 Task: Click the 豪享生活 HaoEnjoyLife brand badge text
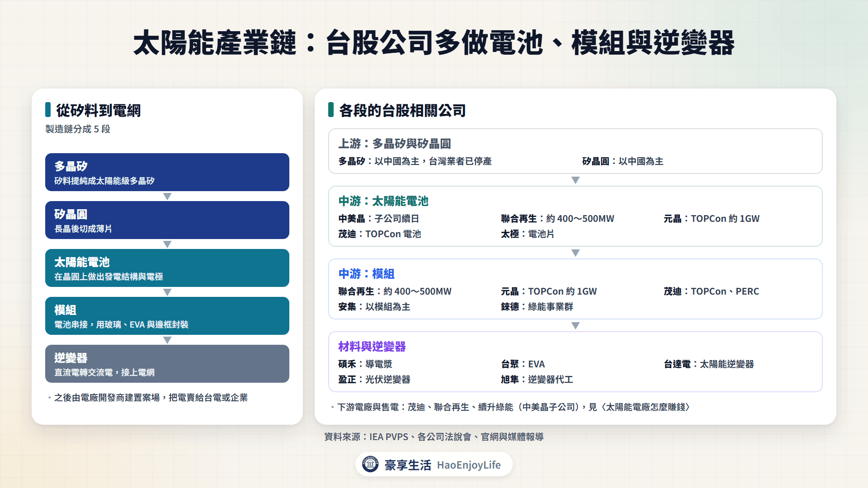(x=443, y=465)
